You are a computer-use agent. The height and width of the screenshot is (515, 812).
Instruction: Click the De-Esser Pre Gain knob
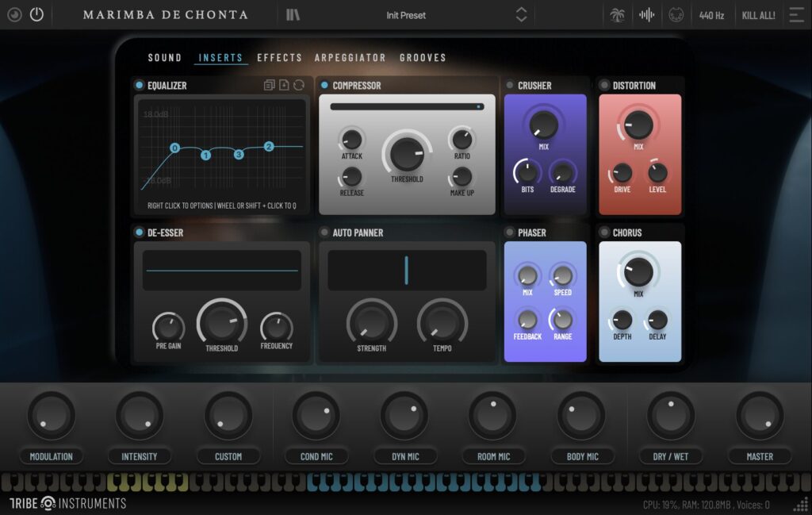pos(169,328)
